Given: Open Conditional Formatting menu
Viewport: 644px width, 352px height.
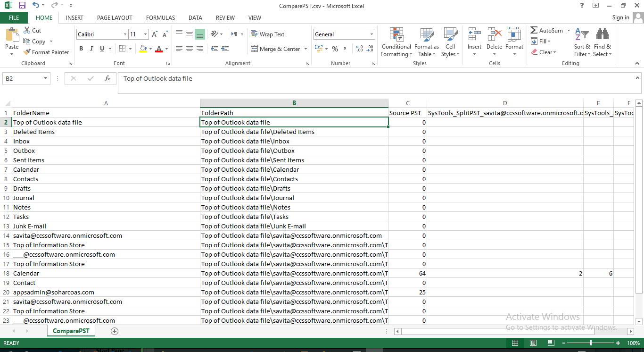Looking at the screenshot, I should click(x=396, y=42).
